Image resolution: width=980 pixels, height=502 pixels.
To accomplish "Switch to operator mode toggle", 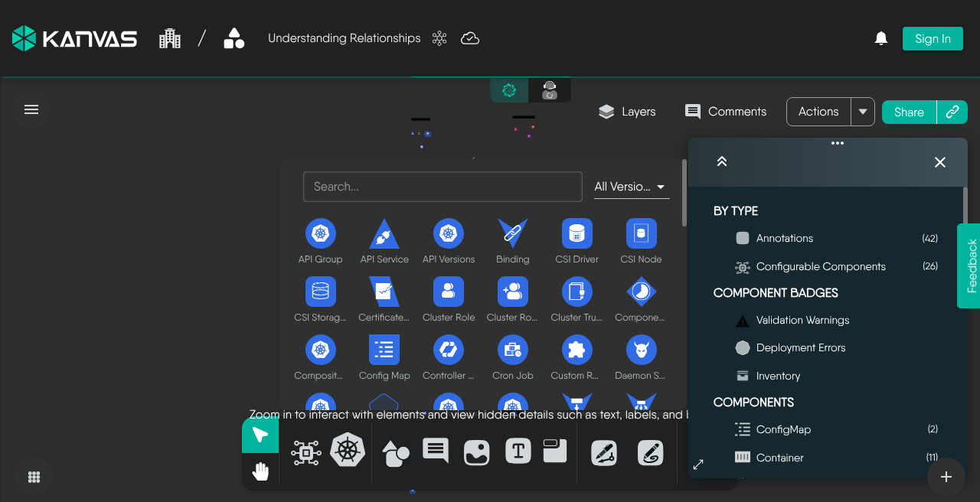I will pyautogui.click(x=550, y=90).
